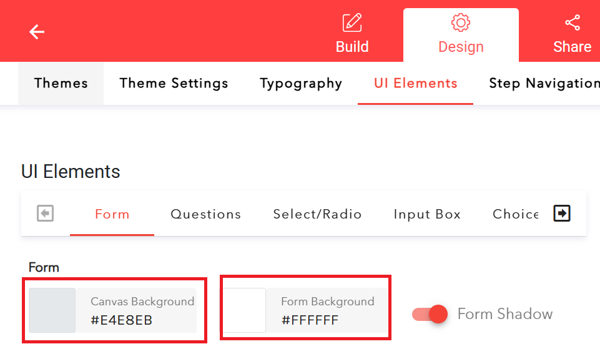The image size is (600, 364).
Task: Switch to the Themes tab
Action: (61, 83)
